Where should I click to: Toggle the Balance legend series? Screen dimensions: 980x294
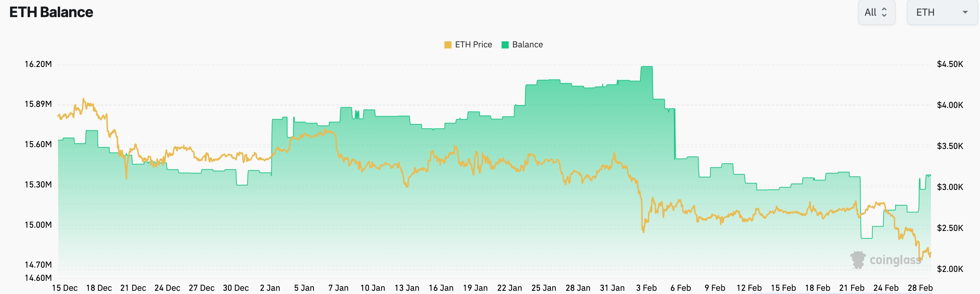coord(522,45)
